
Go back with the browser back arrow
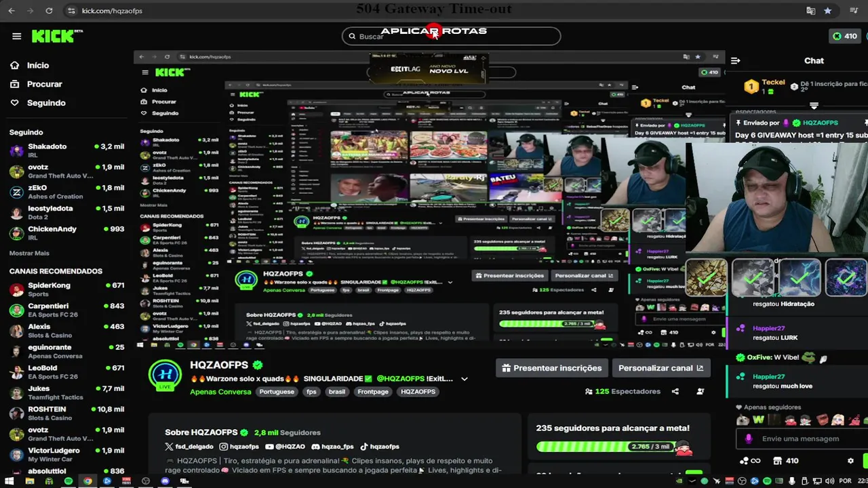tap(13, 11)
